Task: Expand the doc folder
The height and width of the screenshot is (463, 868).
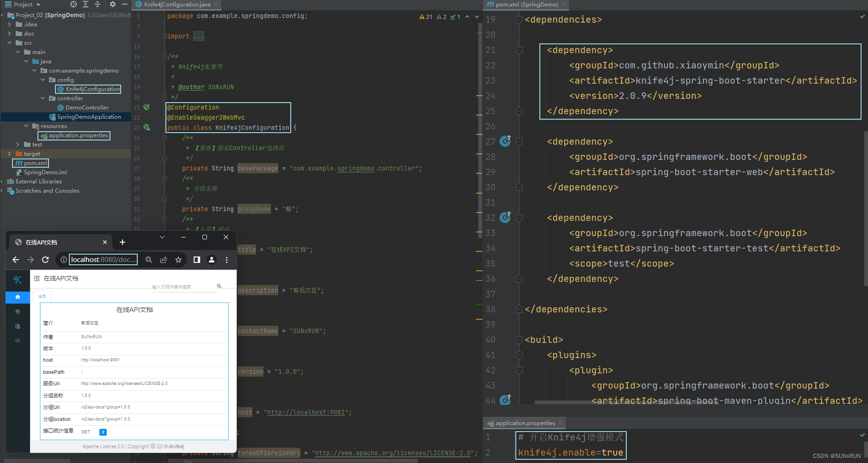Action: pyautogui.click(x=10, y=34)
